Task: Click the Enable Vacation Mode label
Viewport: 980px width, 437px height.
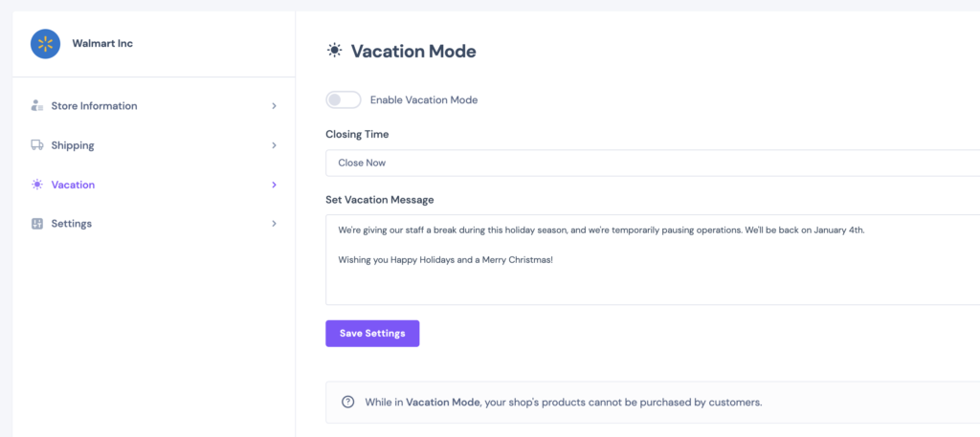Action: tap(424, 99)
